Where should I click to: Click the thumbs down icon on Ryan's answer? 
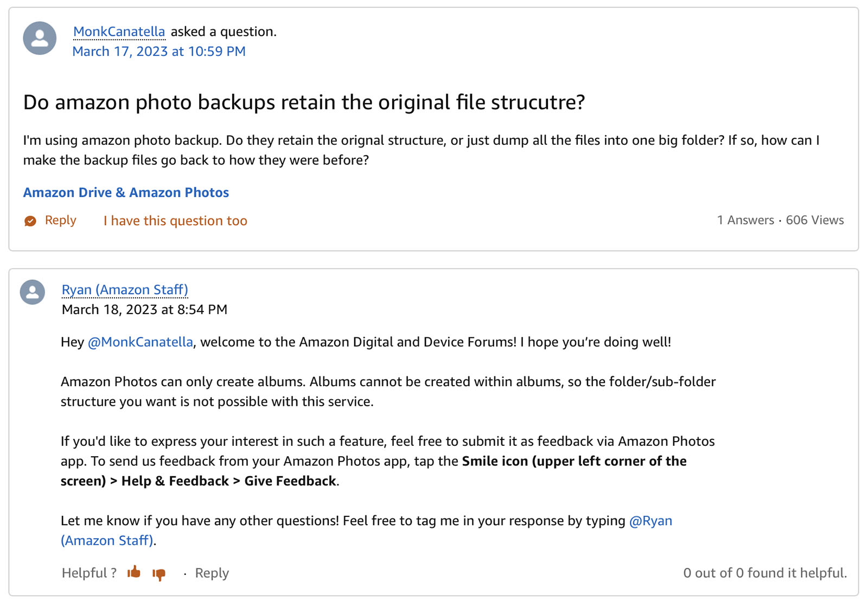coord(159,573)
